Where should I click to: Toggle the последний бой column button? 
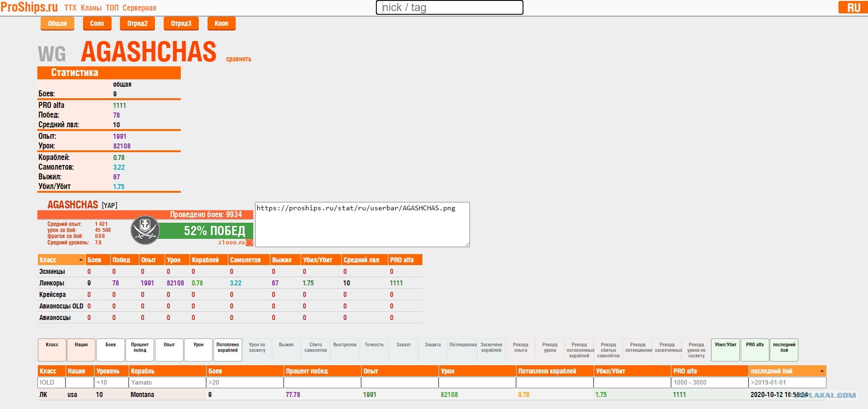[x=784, y=350]
